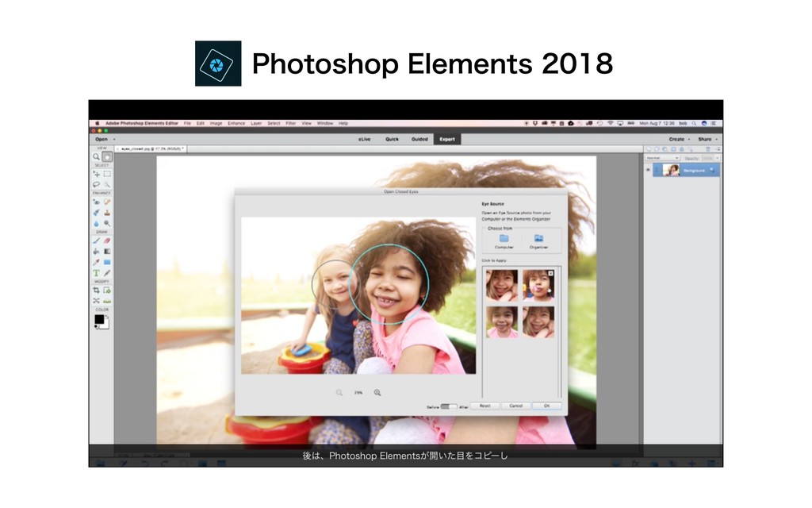Select the Hand tool
Viewport: 812px width, 508px height.
tap(107, 156)
